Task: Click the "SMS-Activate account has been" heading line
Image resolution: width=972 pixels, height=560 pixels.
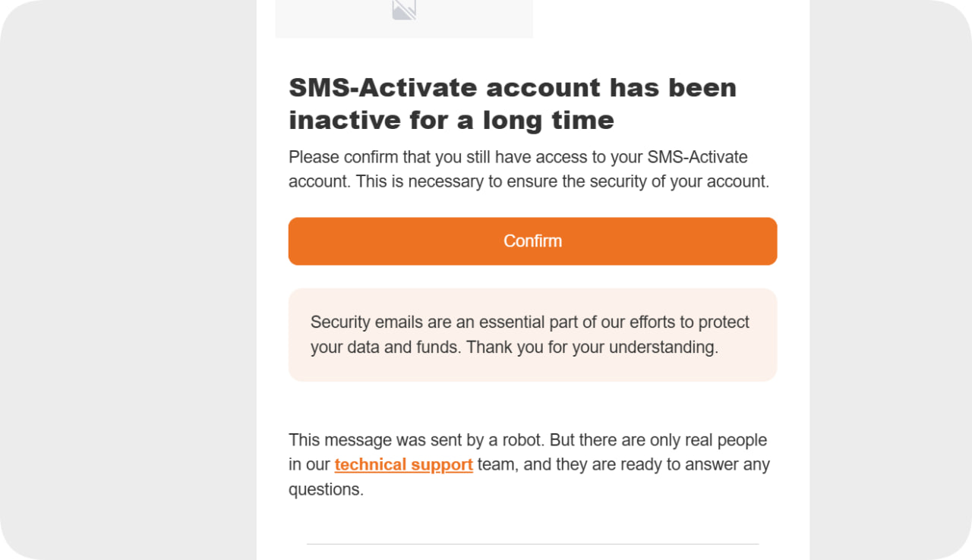Action: click(x=513, y=88)
